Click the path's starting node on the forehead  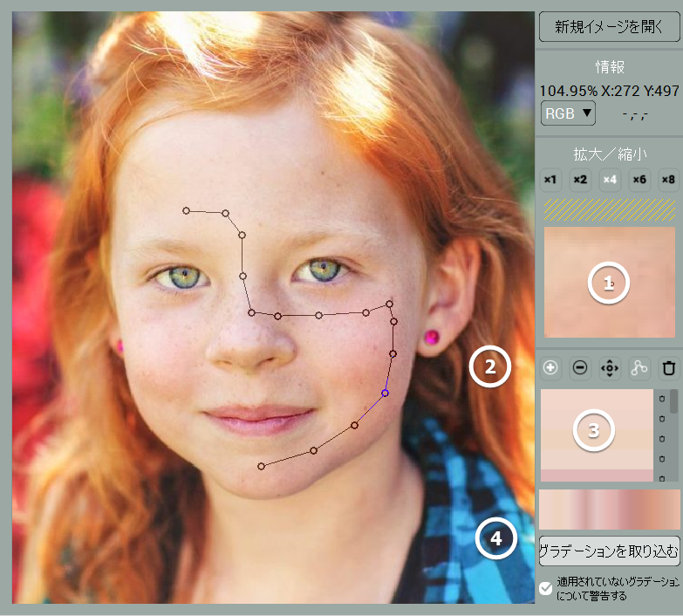(186, 211)
